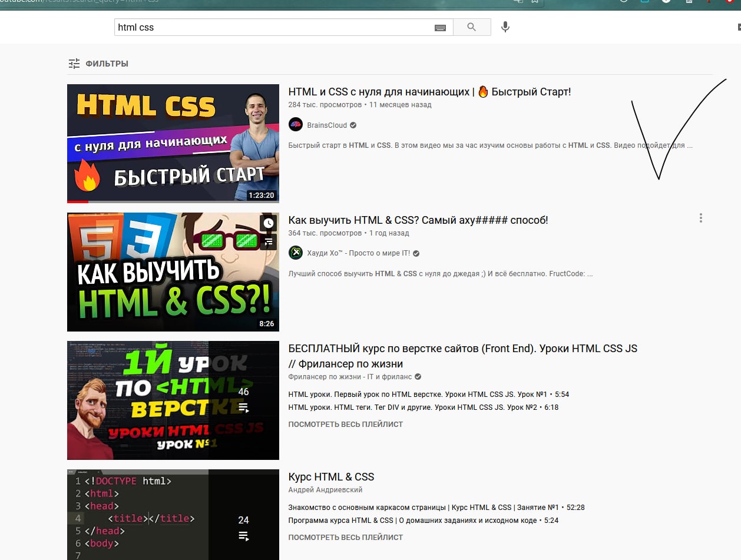Open the 1й урок по HTML верстке playlist thumbnail
The image size is (741, 560).
point(173,400)
